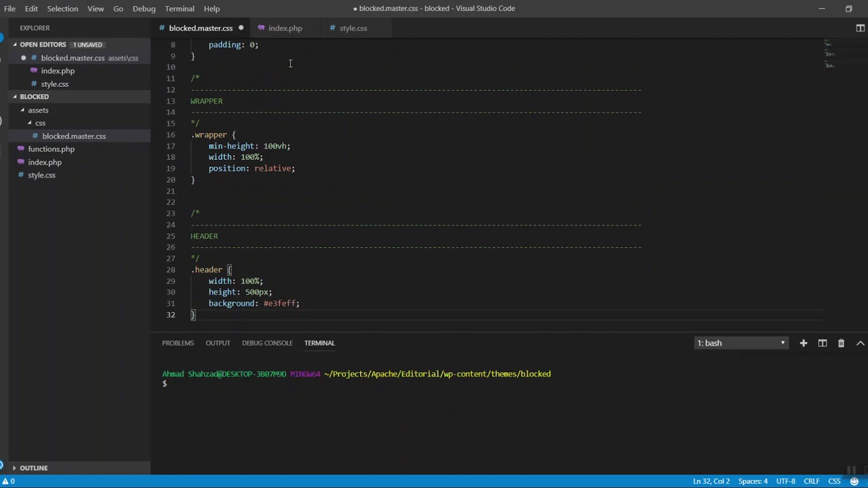Open the Terminal menu in the menu bar
This screenshot has height=488, width=868.
pyautogui.click(x=180, y=9)
